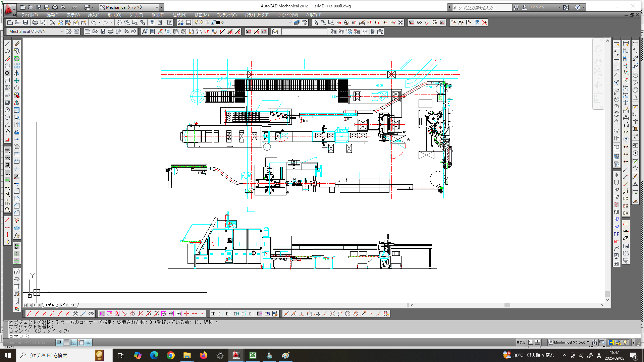
Task: Activate the Pan hand tool
Action: coord(119,22)
